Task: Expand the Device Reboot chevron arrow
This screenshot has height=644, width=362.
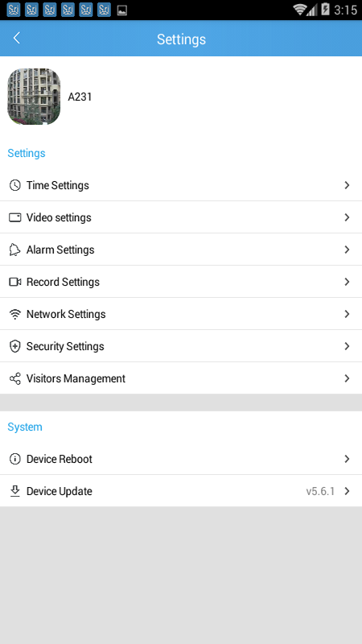Action: 347,459
